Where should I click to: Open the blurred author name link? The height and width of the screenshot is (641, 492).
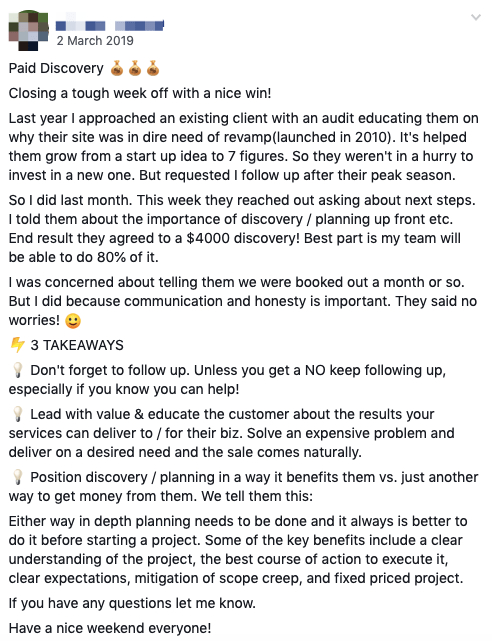coord(110,26)
